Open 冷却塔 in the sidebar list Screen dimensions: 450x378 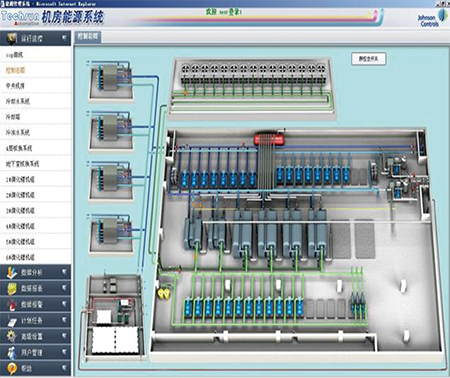pyautogui.click(x=13, y=117)
